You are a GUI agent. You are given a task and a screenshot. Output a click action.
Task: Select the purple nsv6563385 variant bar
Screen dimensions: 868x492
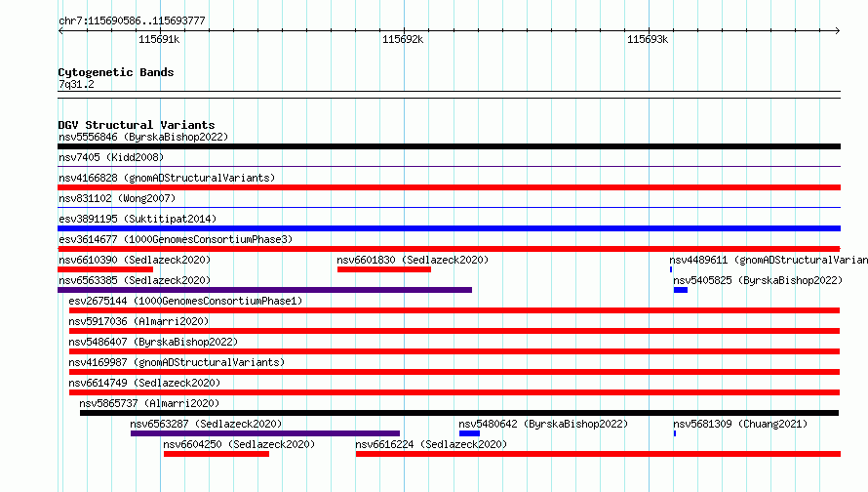click(x=264, y=290)
